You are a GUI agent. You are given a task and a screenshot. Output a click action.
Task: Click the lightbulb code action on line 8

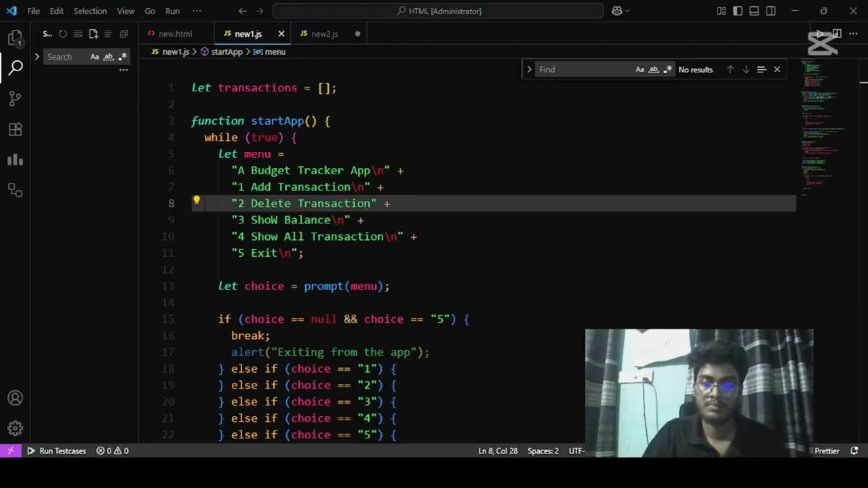196,201
